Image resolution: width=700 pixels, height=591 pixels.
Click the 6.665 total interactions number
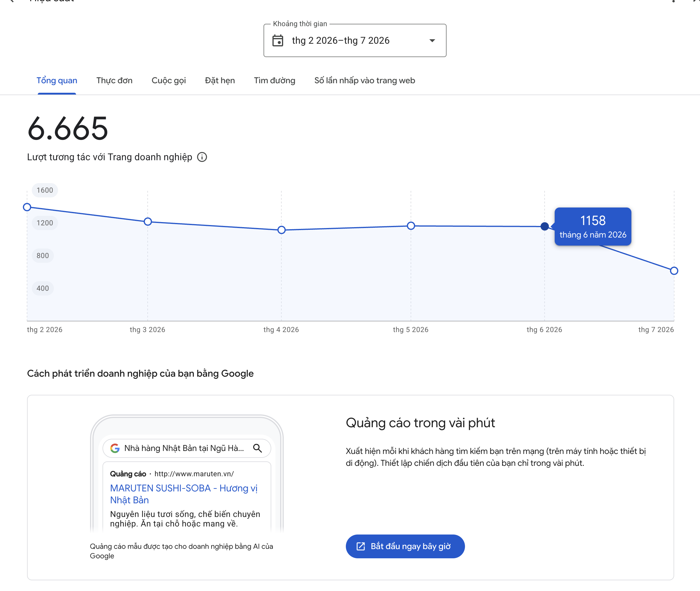68,128
